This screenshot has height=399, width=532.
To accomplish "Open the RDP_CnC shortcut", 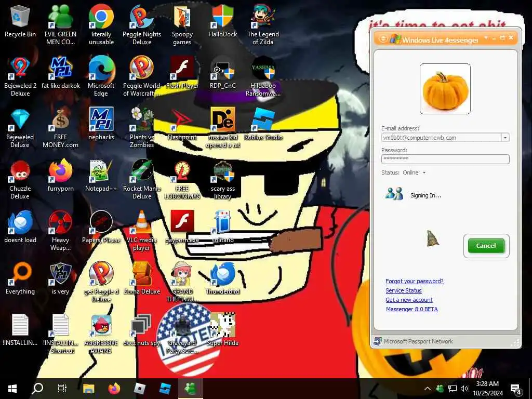I will pyautogui.click(x=222, y=73).
